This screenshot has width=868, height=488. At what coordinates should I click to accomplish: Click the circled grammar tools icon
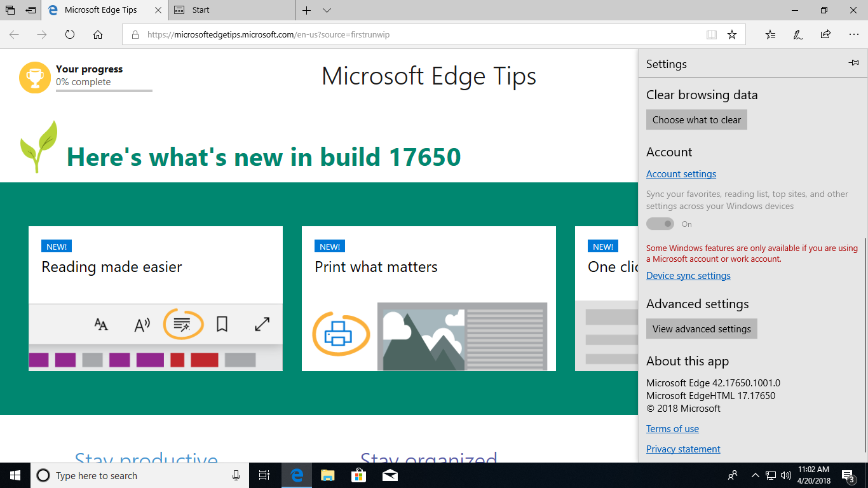click(183, 324)
